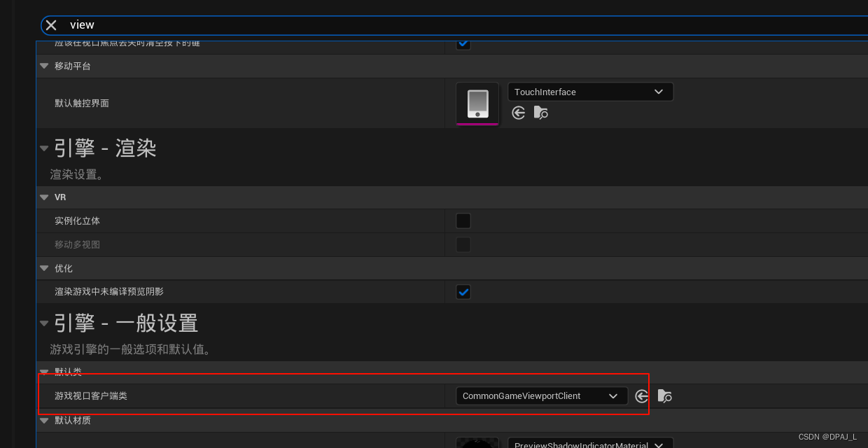Click the touch interface asset thumbnail

[477, 103]
